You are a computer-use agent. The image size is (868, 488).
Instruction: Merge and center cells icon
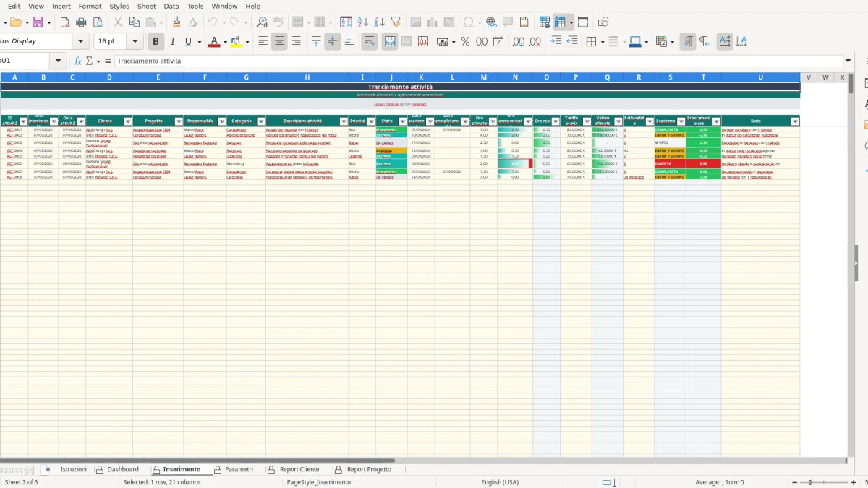tap(390, 42)
